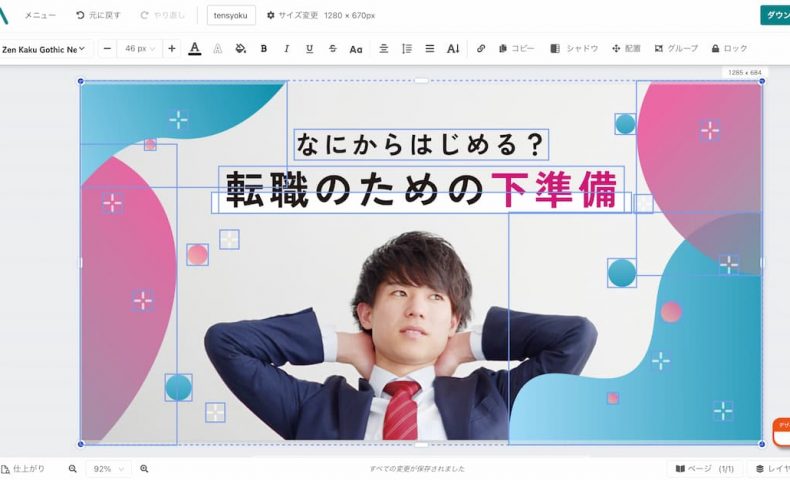Open the メニュー menu
The image size is (790, 480).
click(40, 16)
